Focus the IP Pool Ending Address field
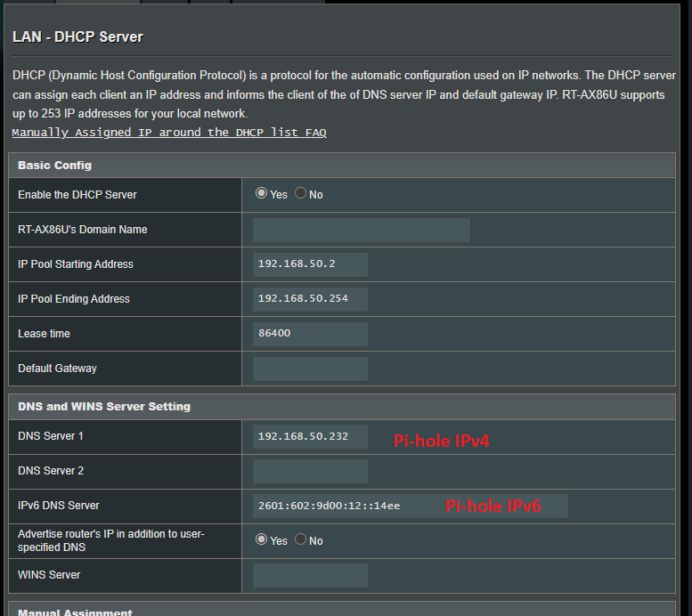Screen dimensions: 692x616 [x=310, y=299]
